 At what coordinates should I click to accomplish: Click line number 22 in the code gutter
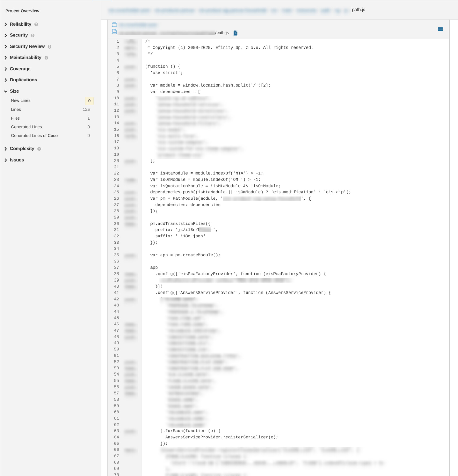(x=116, y=173)
